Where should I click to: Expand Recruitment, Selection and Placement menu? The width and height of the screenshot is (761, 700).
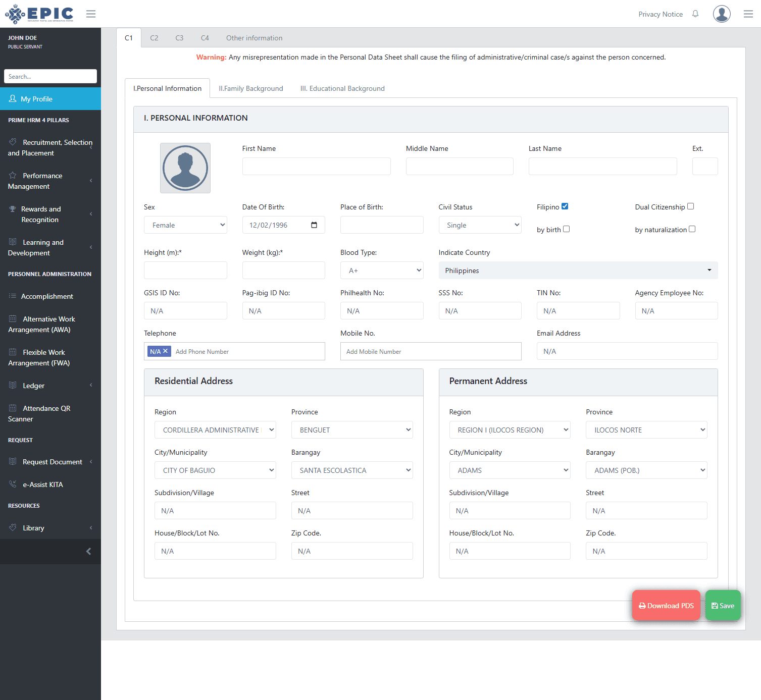[x=50, y=147]
